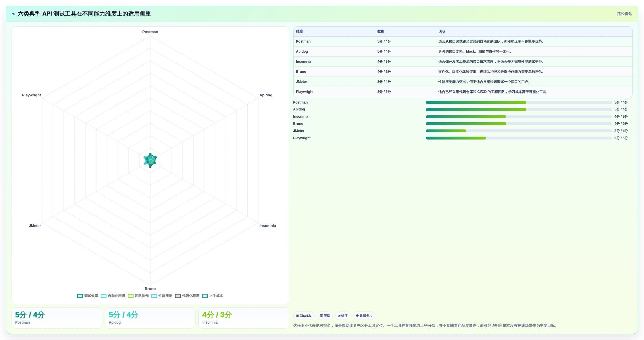Click the Playwright description starting 适合已经采用代码仓库
The width and height of the screenshot is (644, 340).
[x=494, y=92]
